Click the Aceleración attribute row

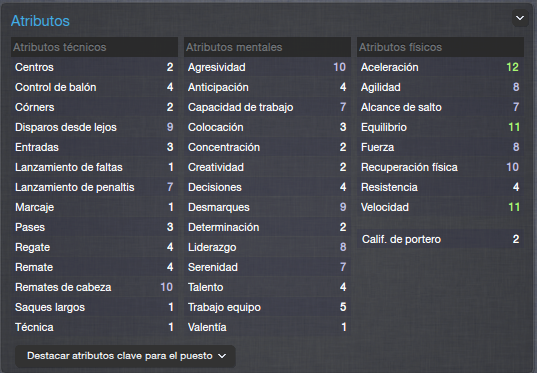pyautogui.click(x=440, y=67)
